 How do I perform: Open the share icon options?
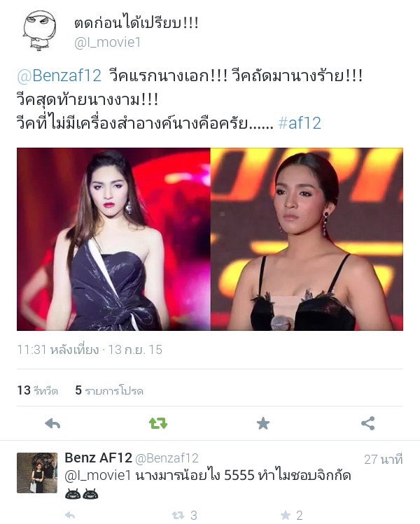point(367,423)
